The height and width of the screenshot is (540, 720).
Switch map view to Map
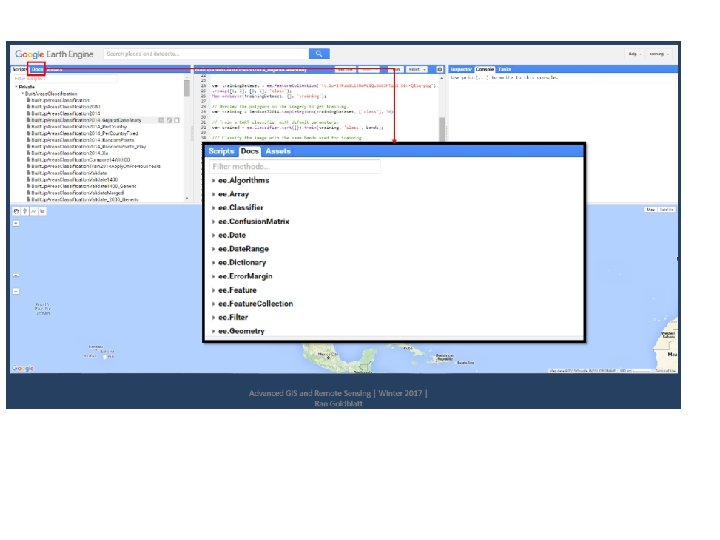pyautogui.click(x=650, y=209)
